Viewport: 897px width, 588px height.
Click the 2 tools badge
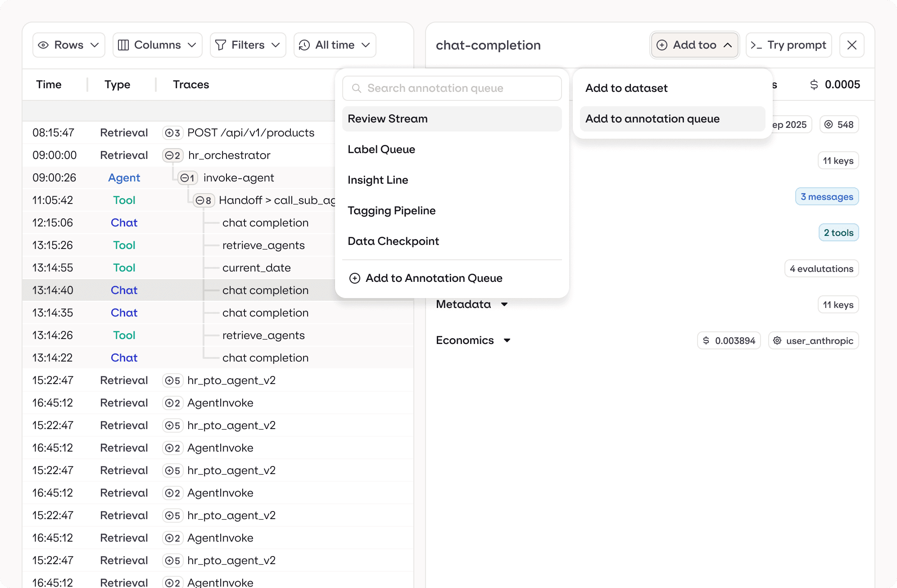pyautogui.click(x=838, y=233)
